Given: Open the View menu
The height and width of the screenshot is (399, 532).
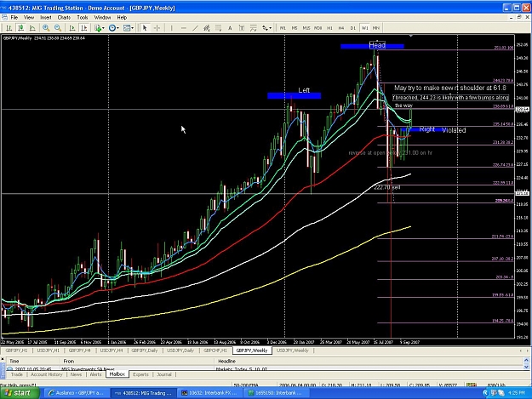Looking at the screenshot, I should tap(29, 17).
